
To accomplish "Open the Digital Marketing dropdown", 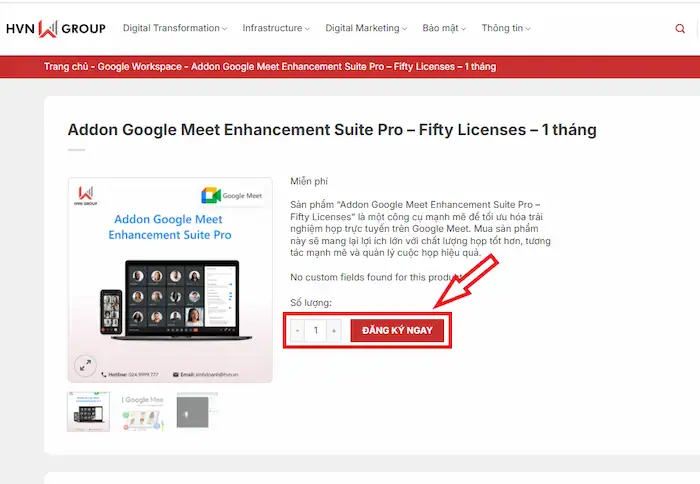I will 366,29.
